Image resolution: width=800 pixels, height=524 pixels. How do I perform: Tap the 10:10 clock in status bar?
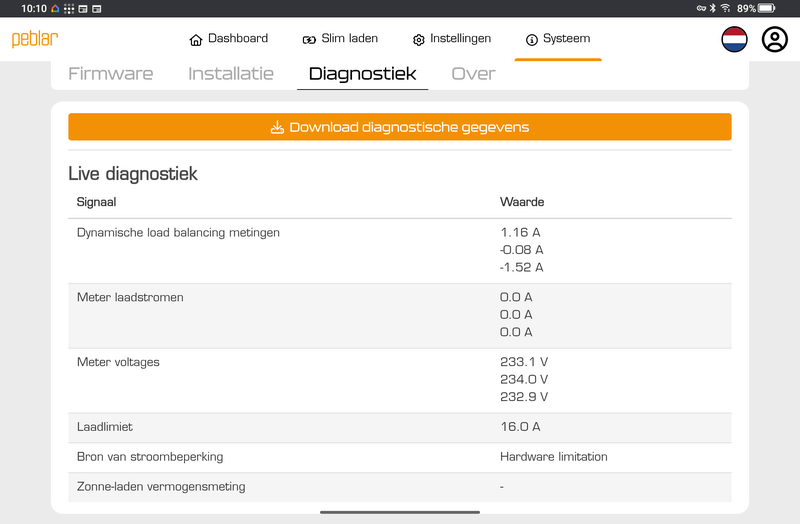(x=34, y=9)
